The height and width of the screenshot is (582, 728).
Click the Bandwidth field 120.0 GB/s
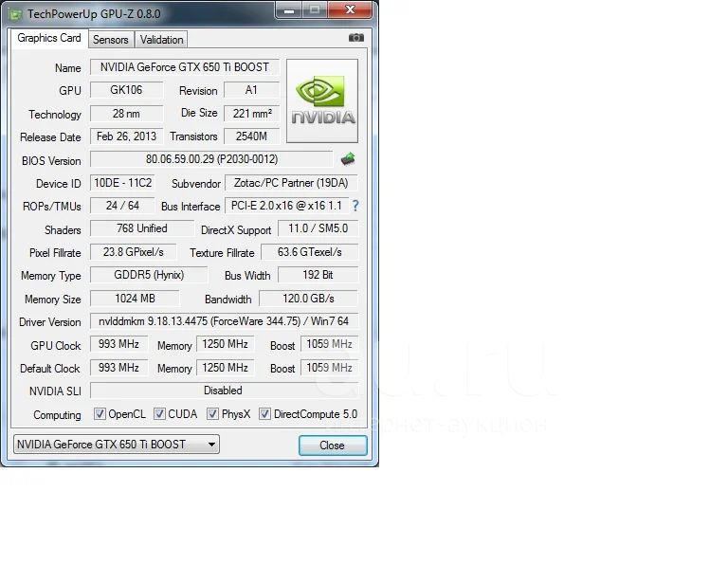point(308,299)
